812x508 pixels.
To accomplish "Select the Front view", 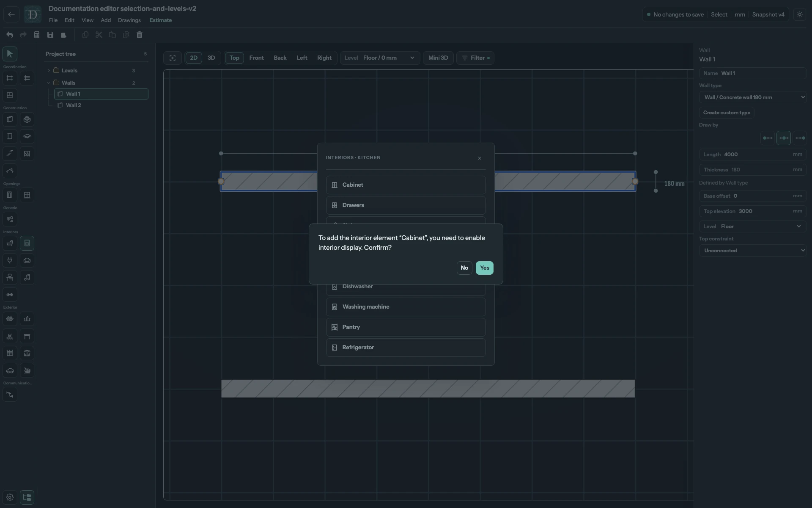I will (256, 58).
